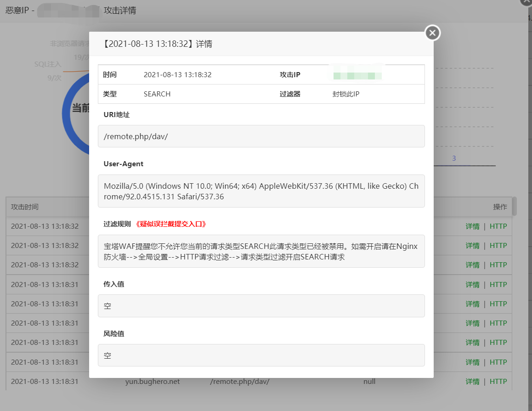Screen dimensions: 532x411
Task: Open 详情 for the topmost 13:18:32 row
Action: (472, 226)
